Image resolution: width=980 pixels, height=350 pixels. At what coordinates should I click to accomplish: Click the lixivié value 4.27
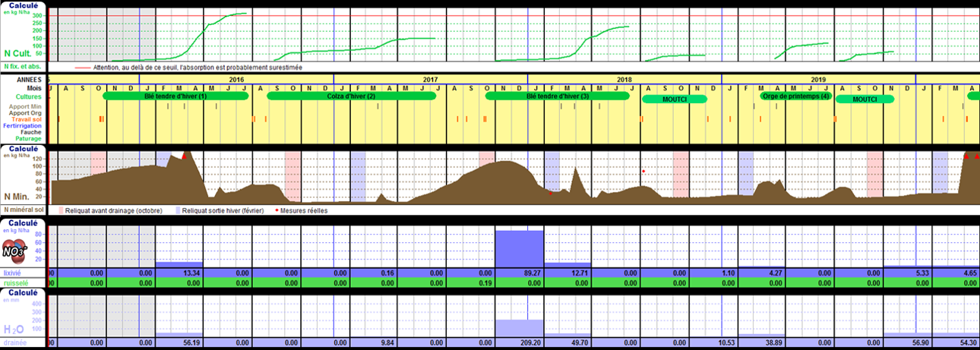point(778,272)
